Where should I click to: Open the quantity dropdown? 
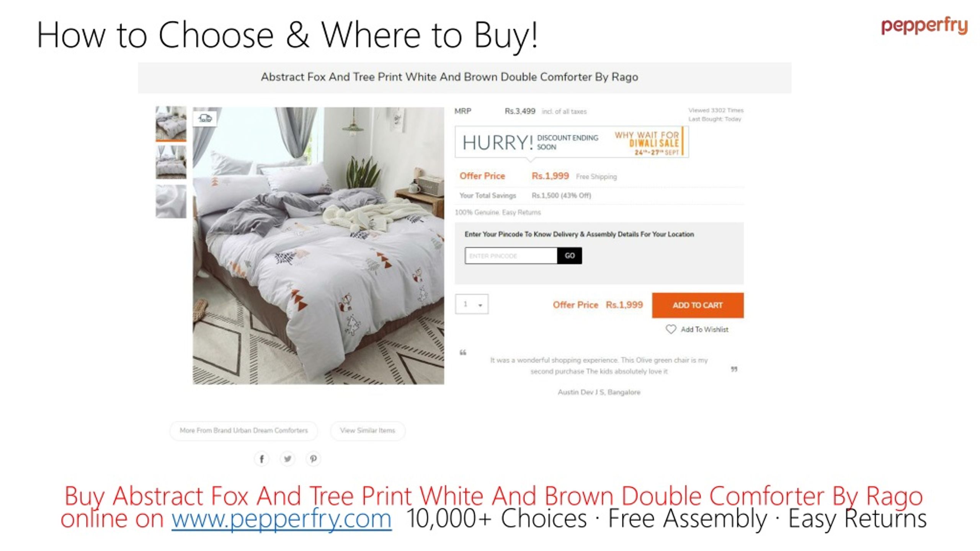pyautogui.click(x=472, y=304)
